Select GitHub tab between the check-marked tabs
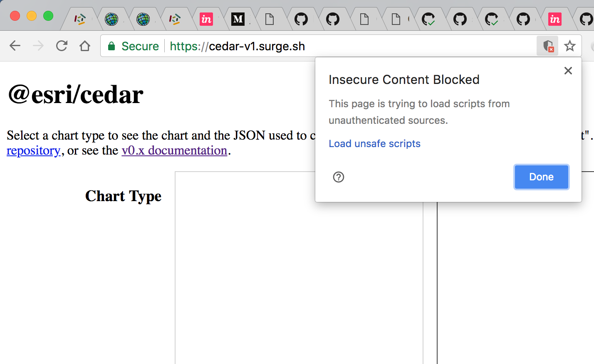This screenshot has width=594, height=364. [x=460, y=19]
